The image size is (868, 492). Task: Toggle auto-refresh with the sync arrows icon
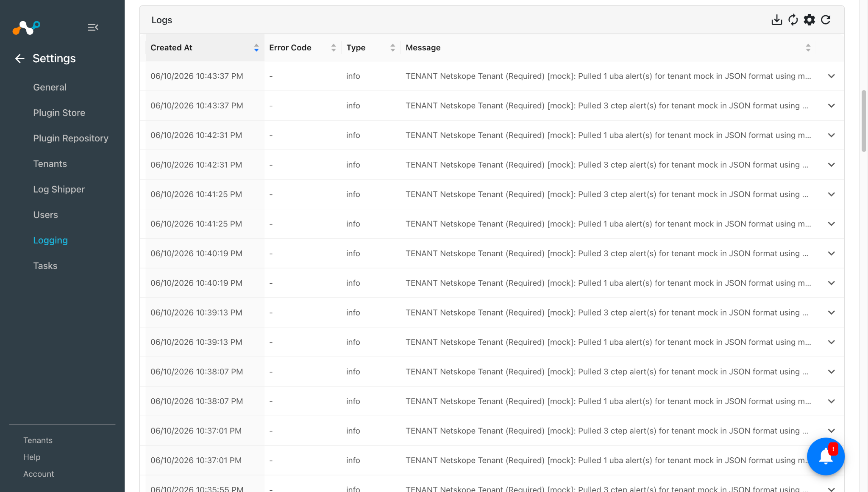click(793, 20)
